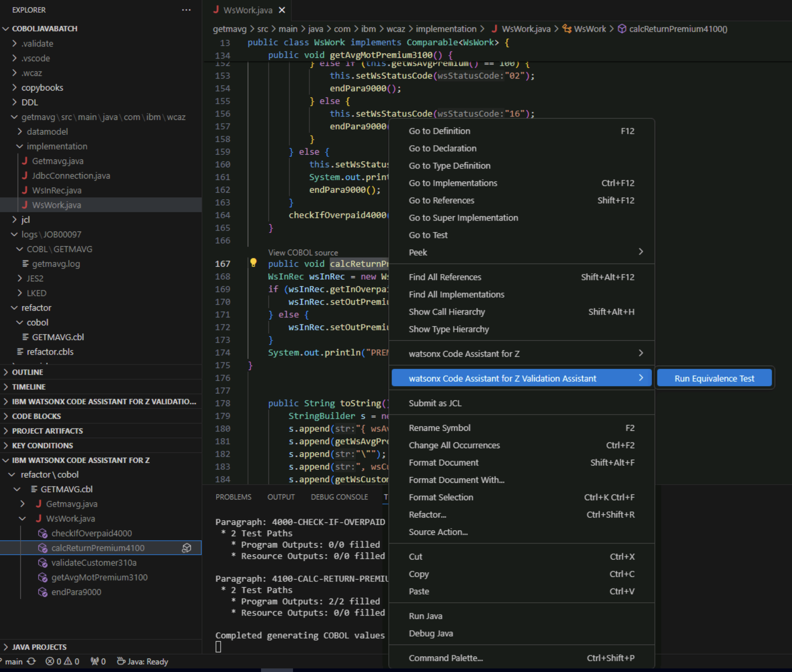
Task: Open getmavg.log file
Action: (x=56, y=264)
